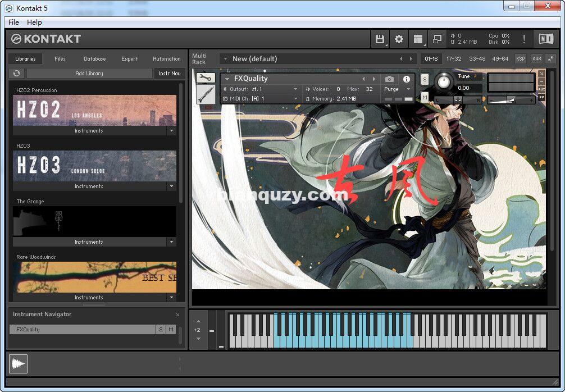Open the Help menu
Image resolution: width=565 pixels, height=392 pixels.
coord(34,22)
